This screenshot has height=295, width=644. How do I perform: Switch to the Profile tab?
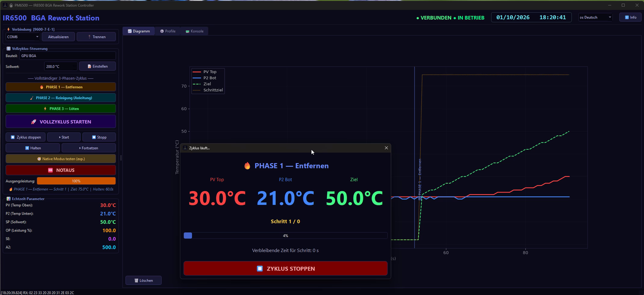point(168,31)
